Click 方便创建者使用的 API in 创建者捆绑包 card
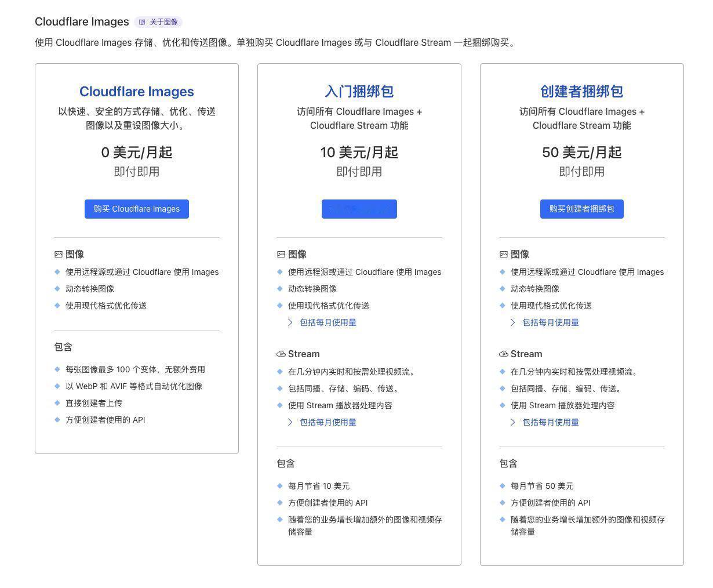713x588 pixels. click(551, 503)
